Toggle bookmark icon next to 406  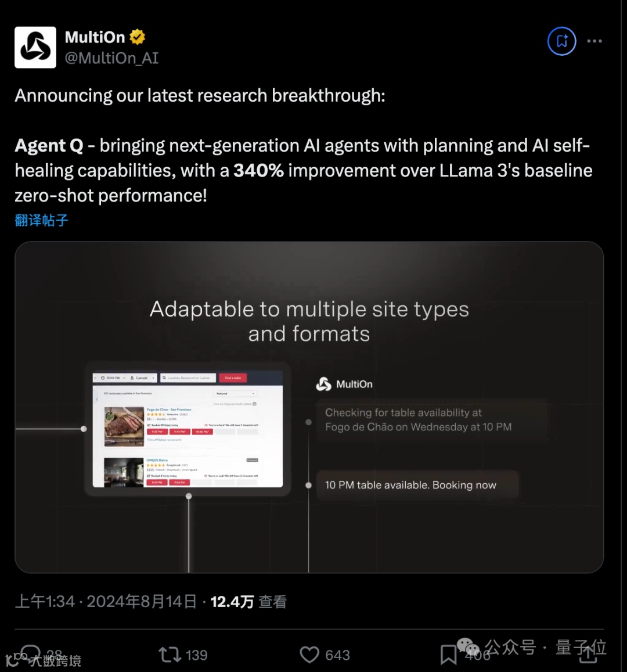click(x=448, y=655)
